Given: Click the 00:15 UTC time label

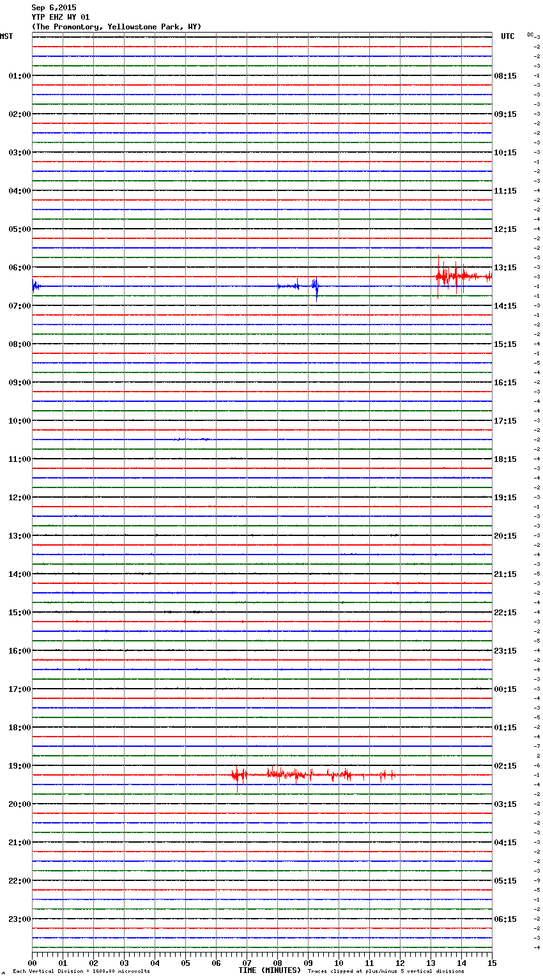Looking at the screenshot, I should point(505,689).
